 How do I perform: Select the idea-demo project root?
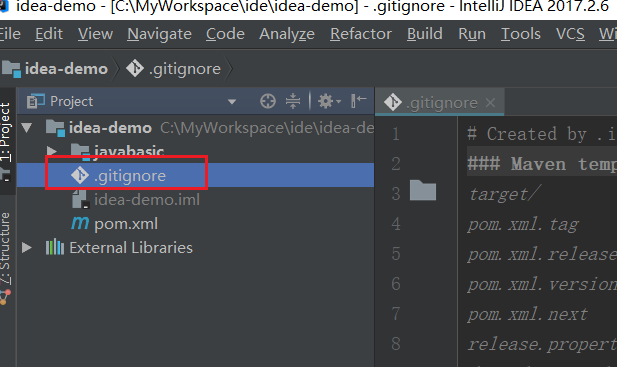click(110, 128)
